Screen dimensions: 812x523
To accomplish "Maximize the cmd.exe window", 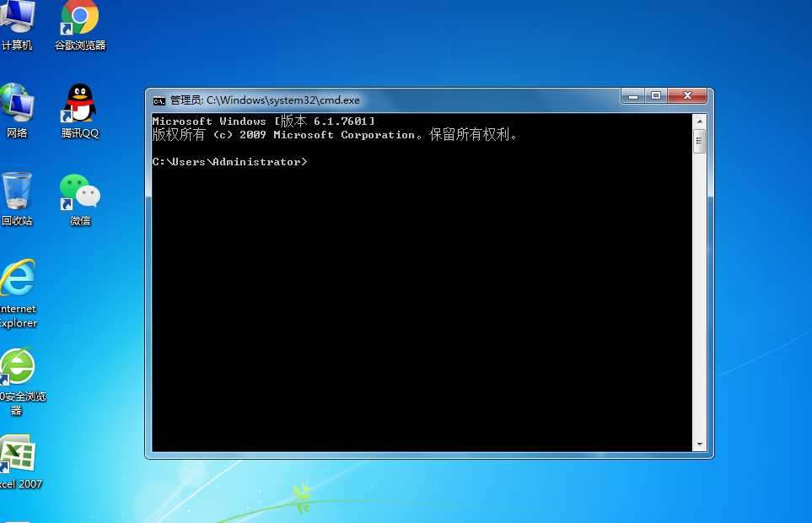I will point(656,96).
